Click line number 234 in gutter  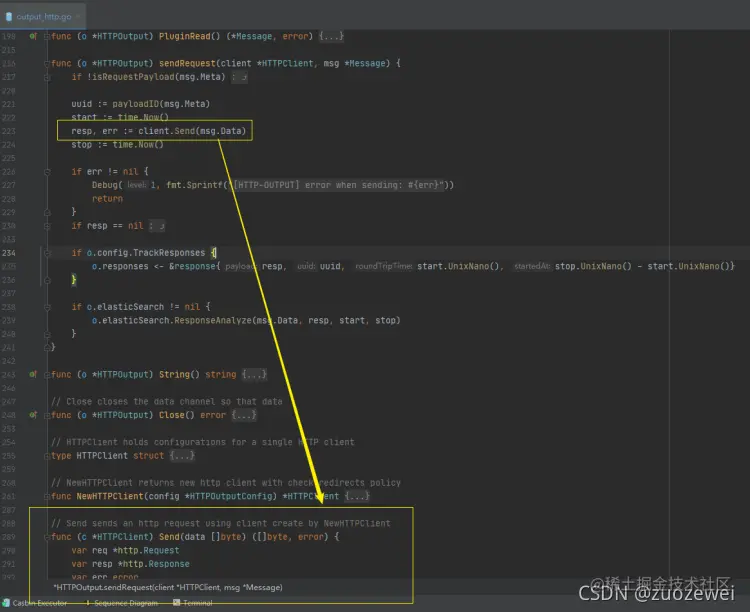click(x=9, y=253)
